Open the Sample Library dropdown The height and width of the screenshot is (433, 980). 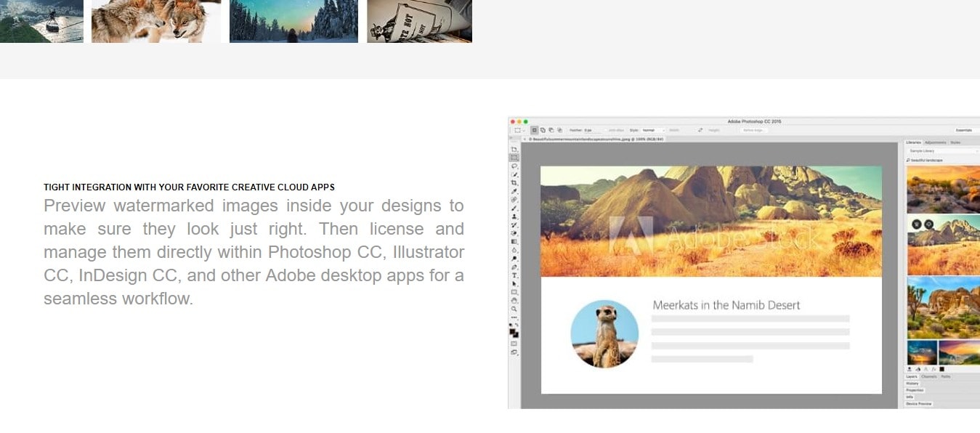[x=942, y=150]
